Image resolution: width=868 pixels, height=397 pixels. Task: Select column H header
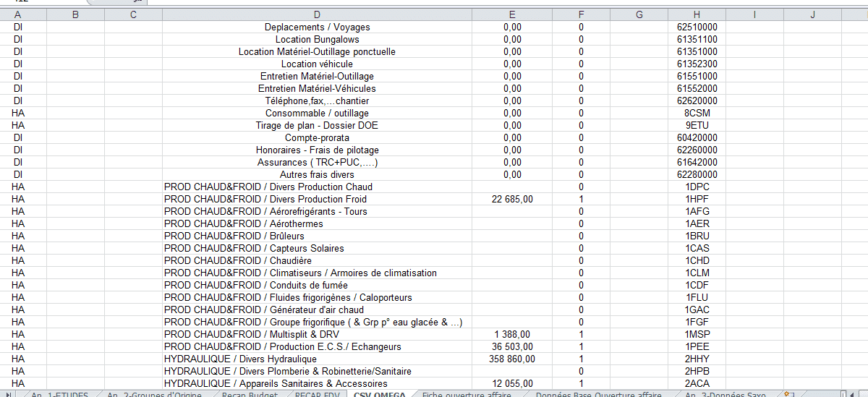[x=697, y=14]
